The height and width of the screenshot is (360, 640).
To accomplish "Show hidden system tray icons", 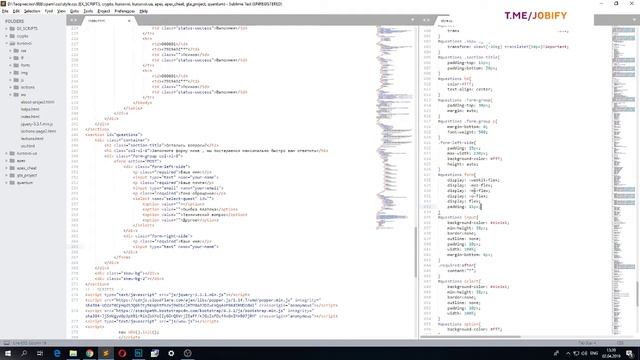I will coord(568,353).
